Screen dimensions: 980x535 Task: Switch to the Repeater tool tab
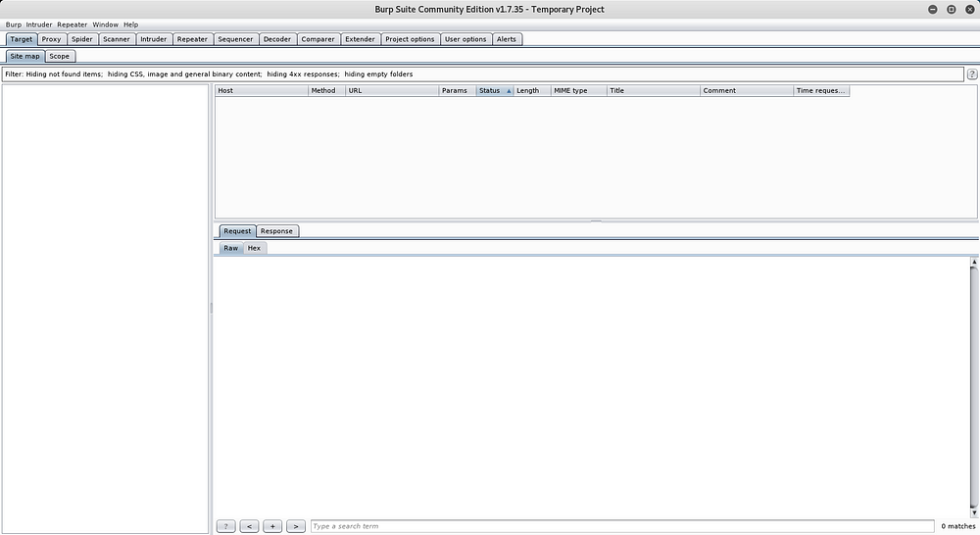pos(192,39)
